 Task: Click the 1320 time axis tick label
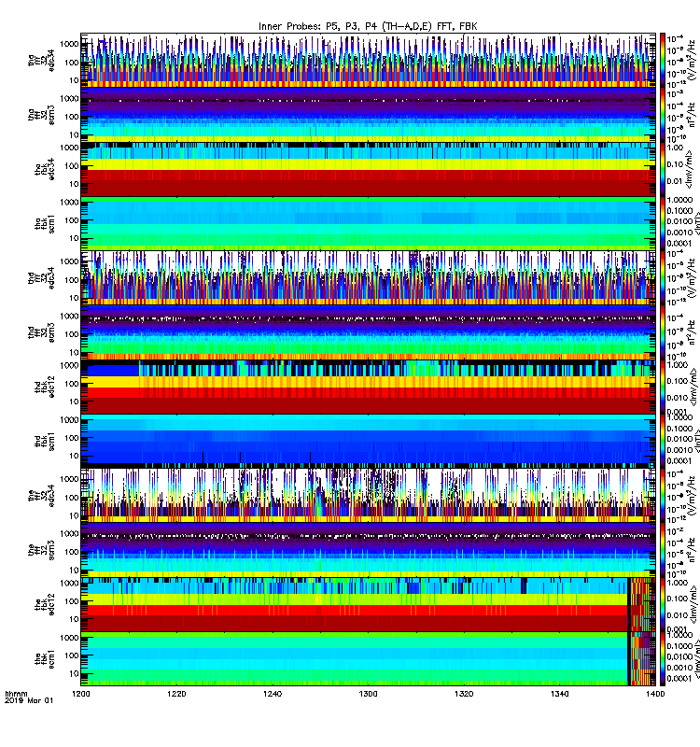(464, 694)
